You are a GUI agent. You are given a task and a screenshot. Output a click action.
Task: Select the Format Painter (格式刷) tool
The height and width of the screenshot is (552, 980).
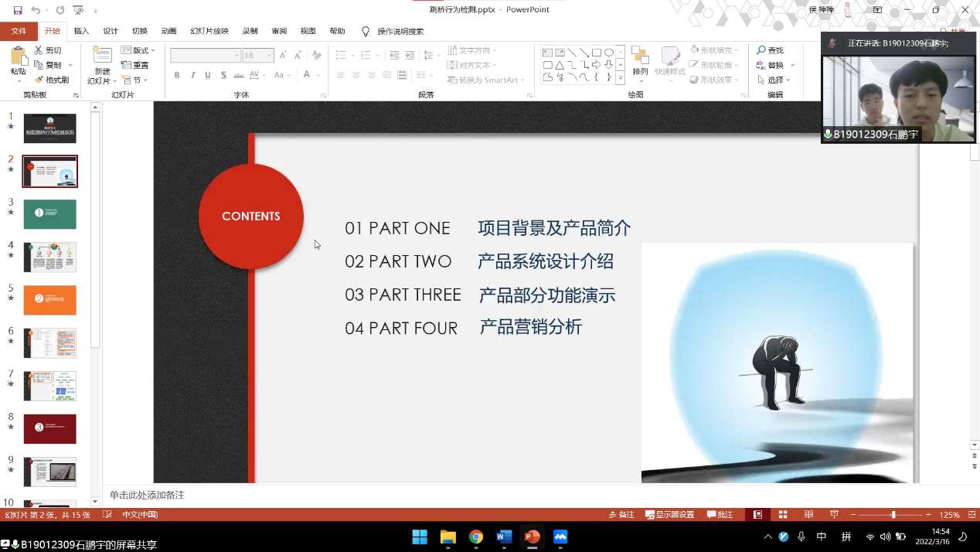coord(52,80)
